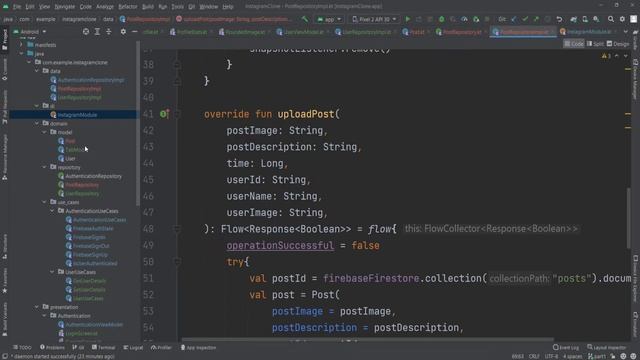Fold the uploadPost function at line 41
This screenshot has width=640, height=360.
point(177,114)
